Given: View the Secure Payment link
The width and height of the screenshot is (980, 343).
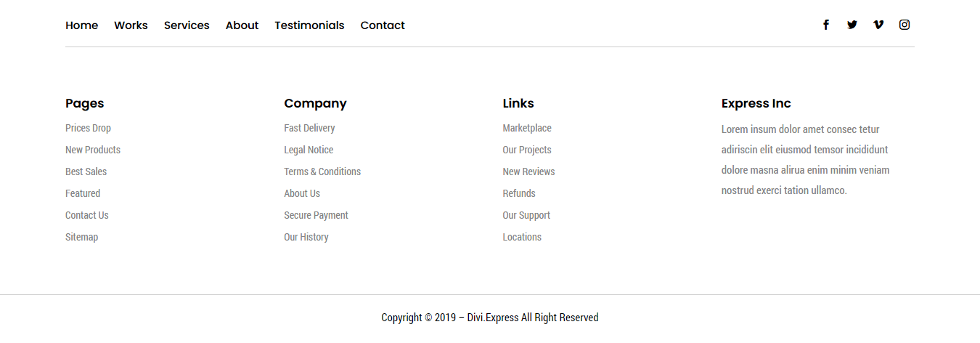Looking at the screenshot, I should 316,215.
